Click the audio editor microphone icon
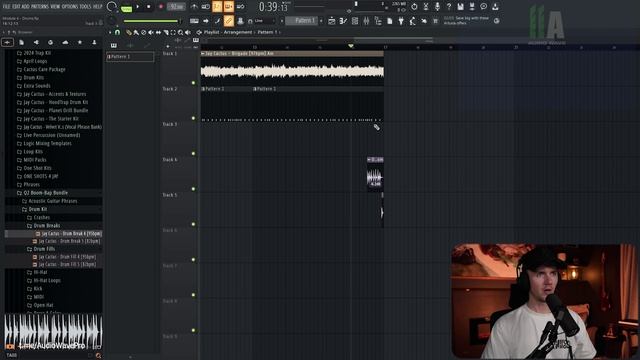This screenshot has height=360, width=640. [437, 7]
